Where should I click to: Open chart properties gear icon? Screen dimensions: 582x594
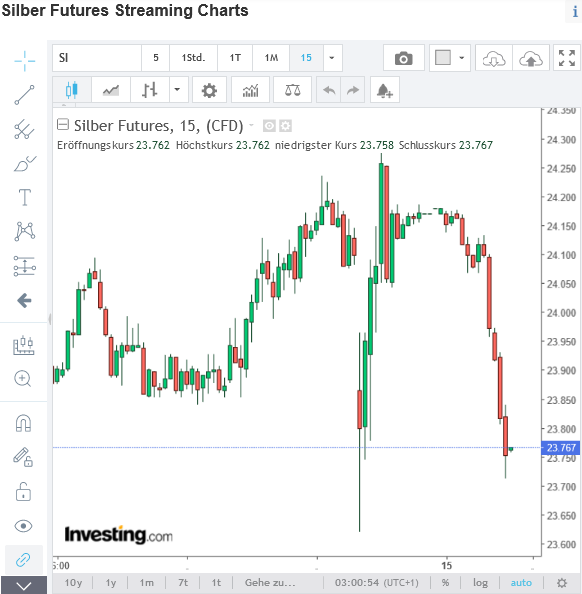(209, 90)
